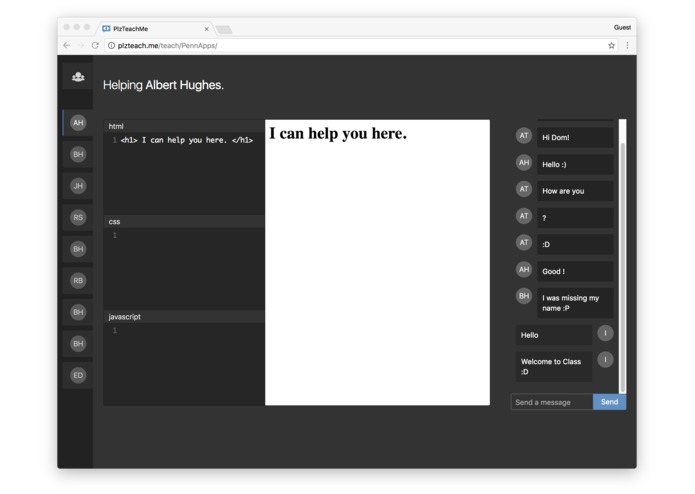
Task: Click the "How are you" chat message
Action: (x=575, y=191)
